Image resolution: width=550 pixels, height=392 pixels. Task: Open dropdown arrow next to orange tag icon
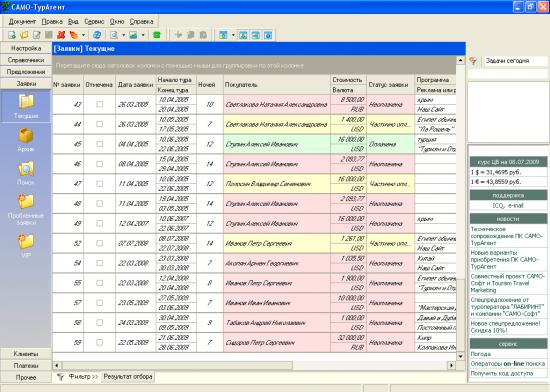83,35
